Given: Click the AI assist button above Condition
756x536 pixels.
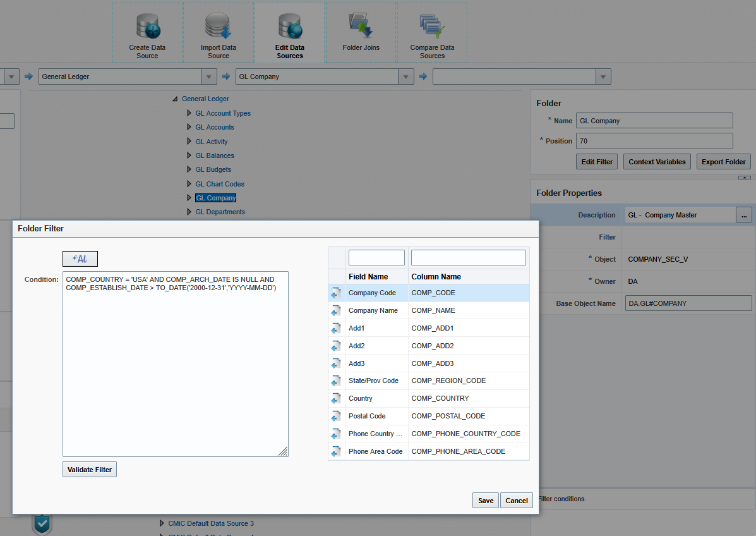Looking at the screenshot, I should click(x=80, y=259).
